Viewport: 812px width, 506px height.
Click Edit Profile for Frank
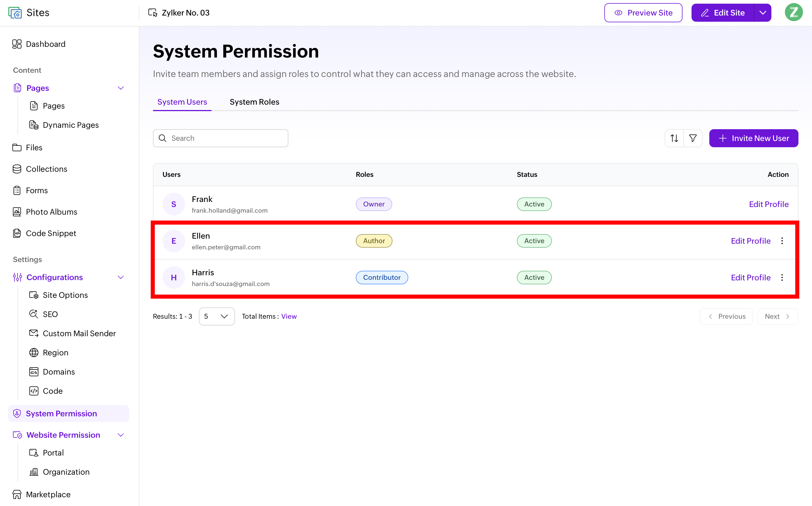769,204
